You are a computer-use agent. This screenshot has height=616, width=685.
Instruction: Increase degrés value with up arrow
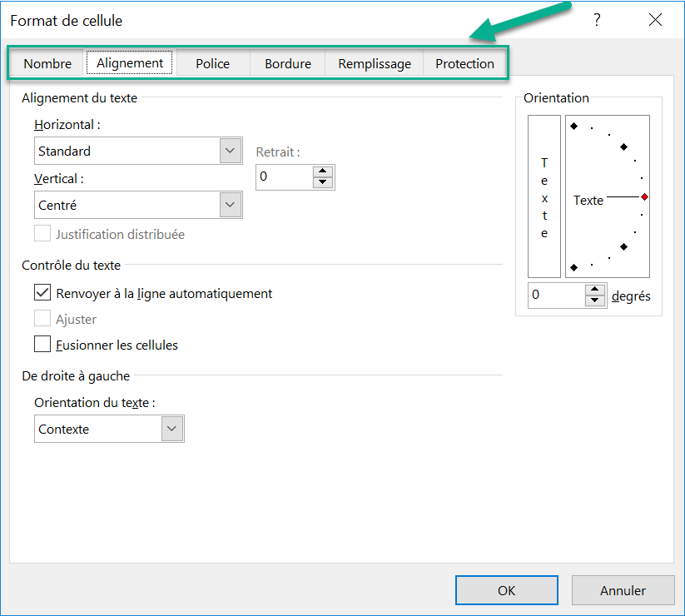[595, 290]
